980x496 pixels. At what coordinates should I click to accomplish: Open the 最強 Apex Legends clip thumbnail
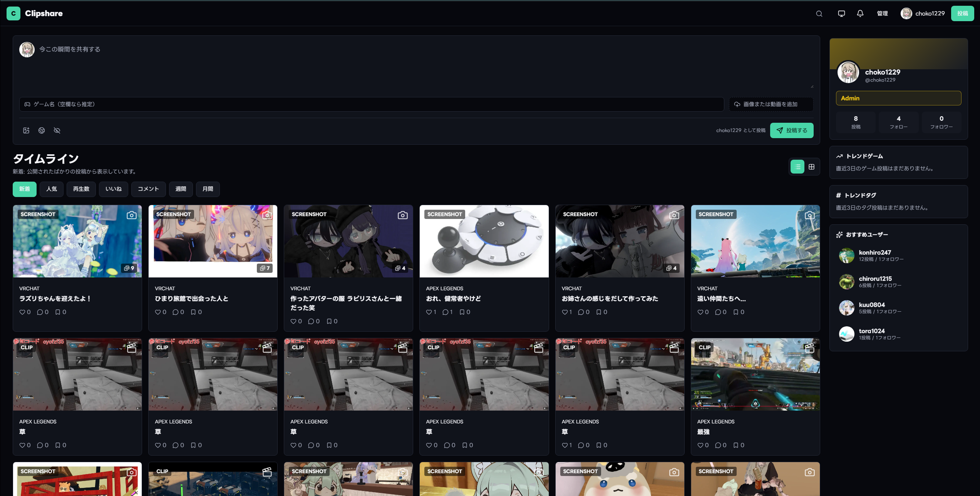click(x=756, y=374)
